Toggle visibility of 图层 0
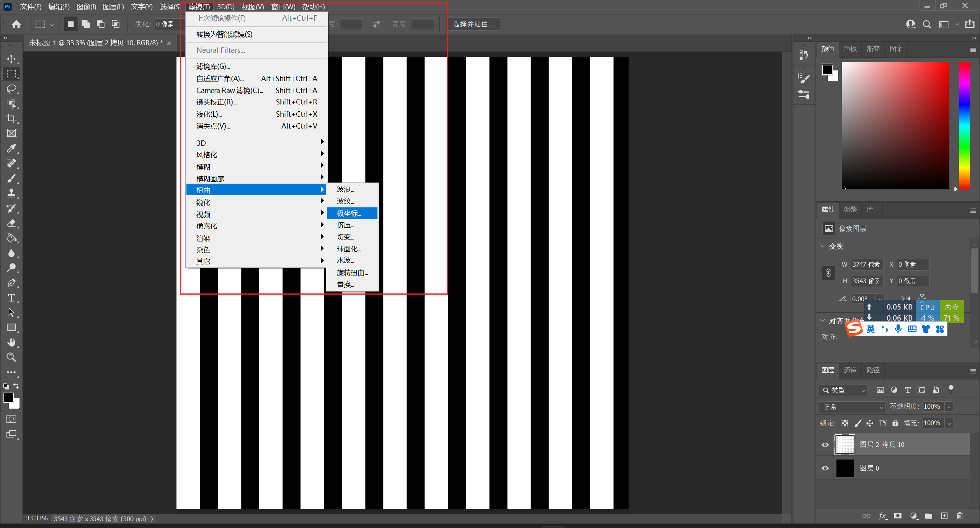This screenshot has height=528, width=980. tap(825, 468)
